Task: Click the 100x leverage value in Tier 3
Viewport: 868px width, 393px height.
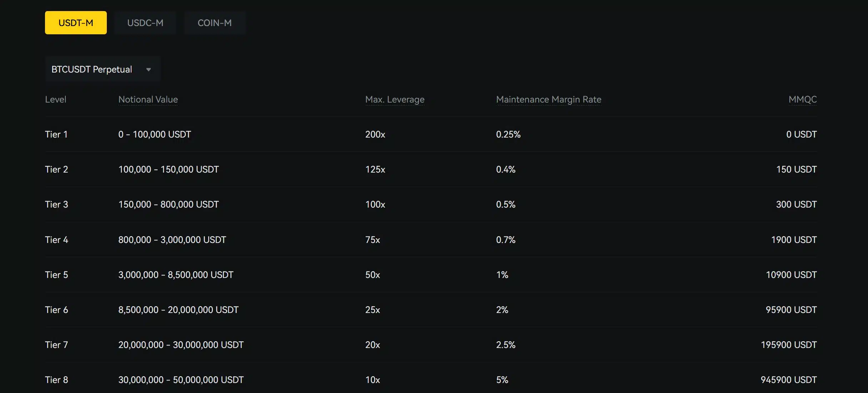Action: (x=375, y=204)
